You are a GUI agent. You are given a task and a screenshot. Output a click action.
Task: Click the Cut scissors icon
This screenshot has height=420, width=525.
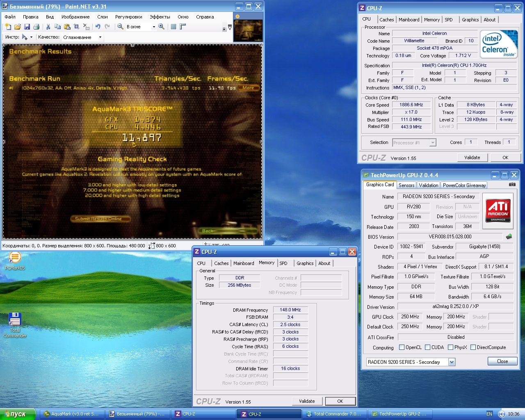click(48, 27)
